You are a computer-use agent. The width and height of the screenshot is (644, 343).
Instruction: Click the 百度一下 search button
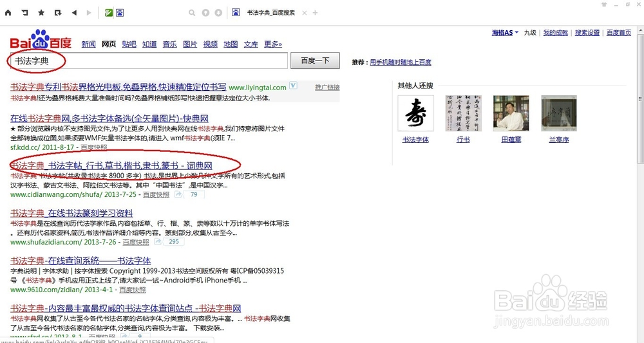click(x=315, y=60)
